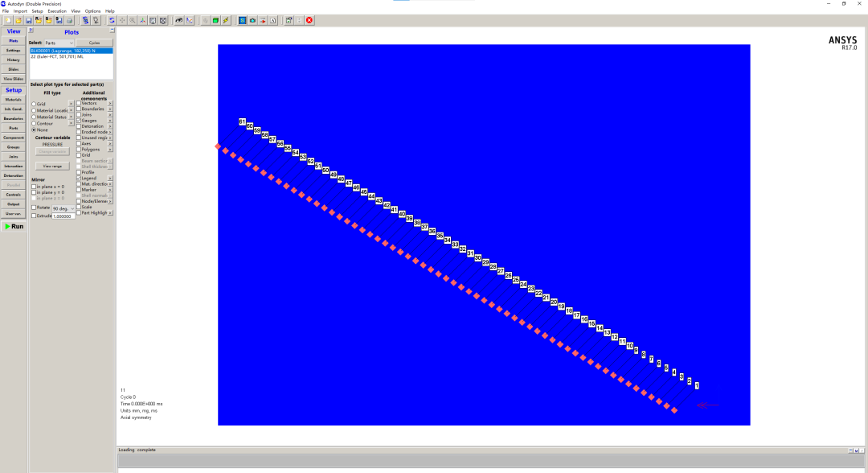Enable the Axes checkbox
Screen dimensions: 868x473
[x=79, y=143]
